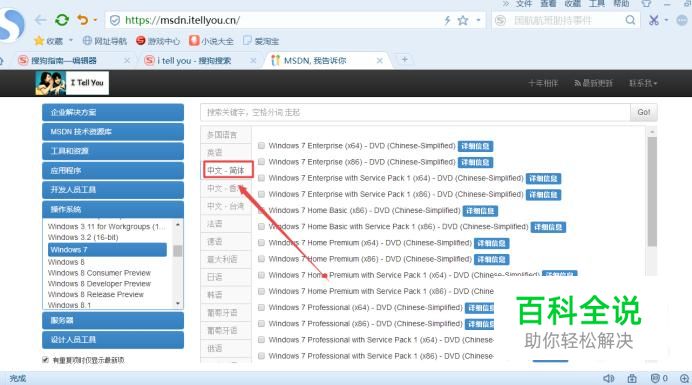
Task: Click the download box icon in status bar
Action: (632, 378)
